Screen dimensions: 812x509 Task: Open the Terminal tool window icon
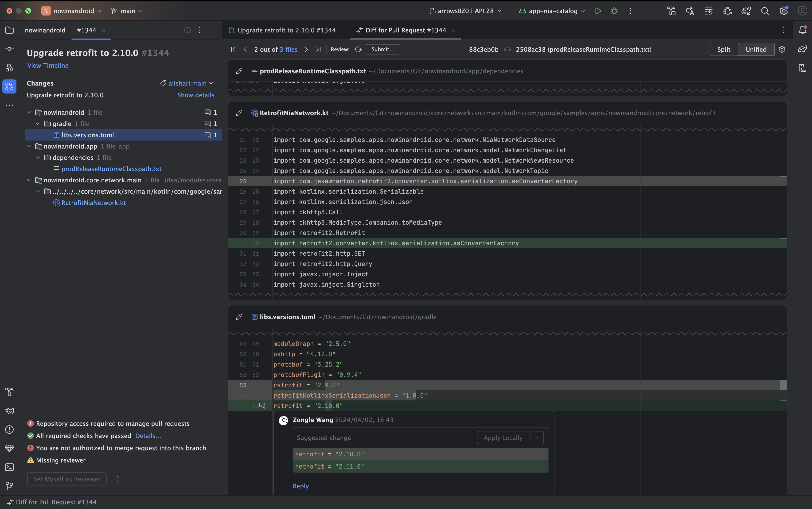coord(9,467)
